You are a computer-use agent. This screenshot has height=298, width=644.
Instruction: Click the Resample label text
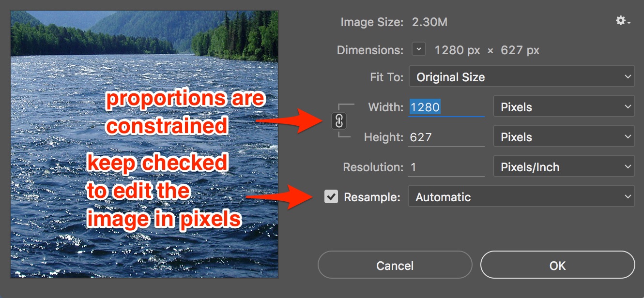[x=372, y=197]
